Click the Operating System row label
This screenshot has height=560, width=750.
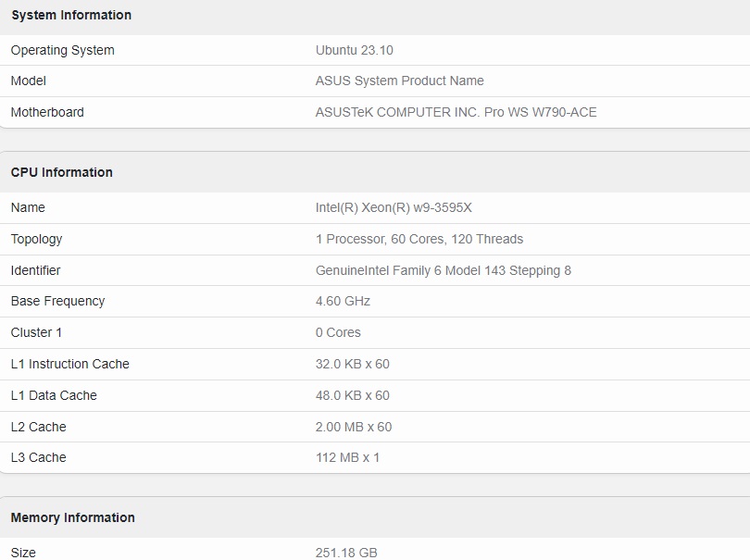63,50
